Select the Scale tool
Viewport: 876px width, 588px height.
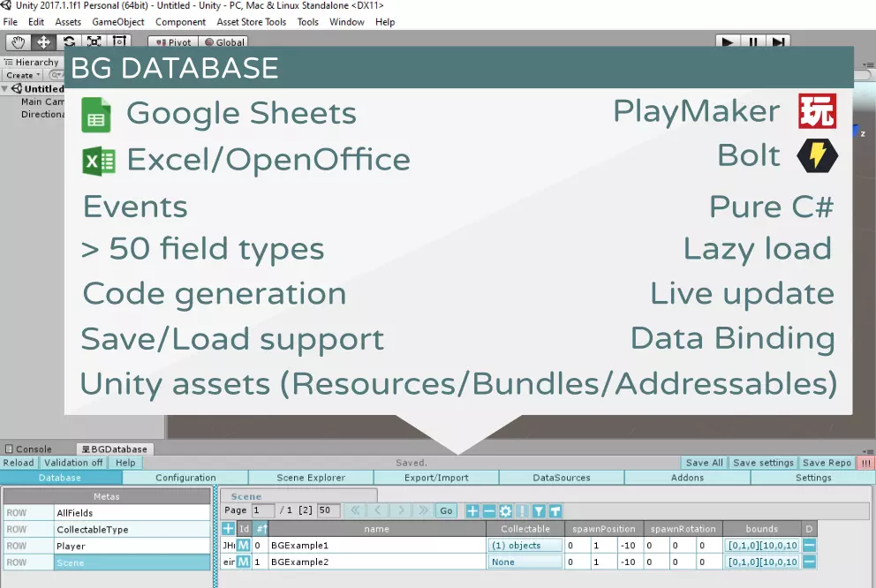(94, 42)
